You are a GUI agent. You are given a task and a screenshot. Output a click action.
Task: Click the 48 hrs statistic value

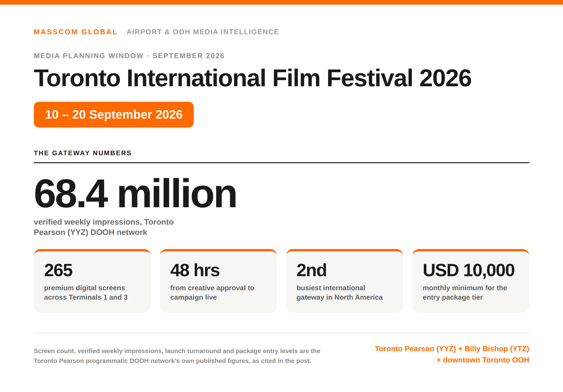tap(195, 270)
